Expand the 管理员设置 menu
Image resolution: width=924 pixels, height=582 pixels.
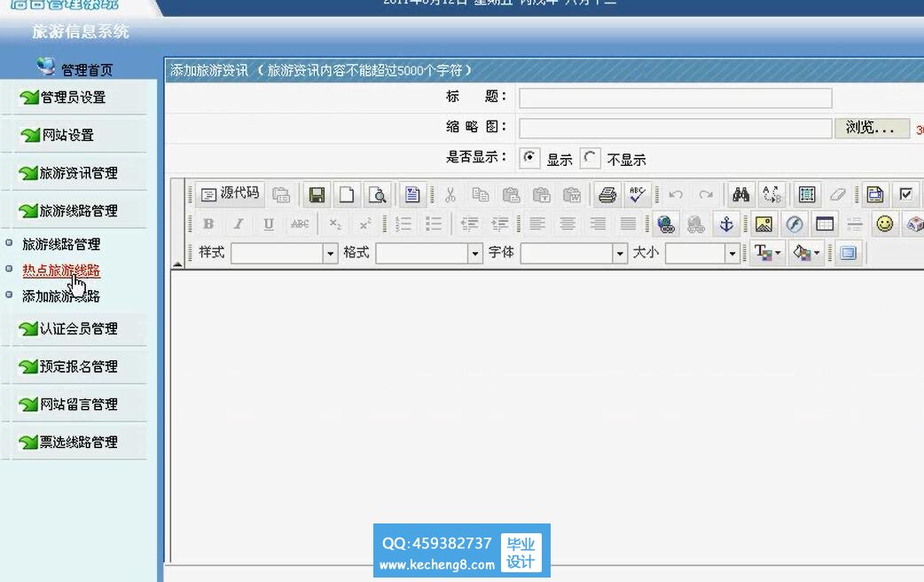click(x=73, y=98)
